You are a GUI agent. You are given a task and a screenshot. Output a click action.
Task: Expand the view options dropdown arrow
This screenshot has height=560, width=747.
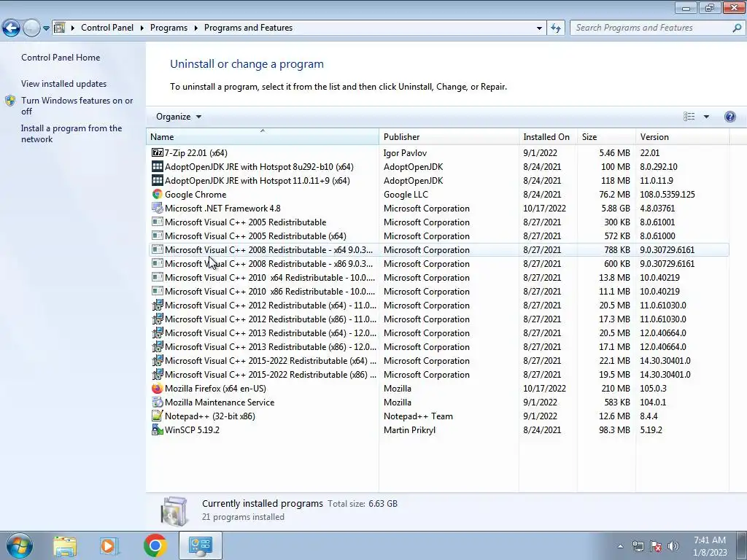[706, 117]
